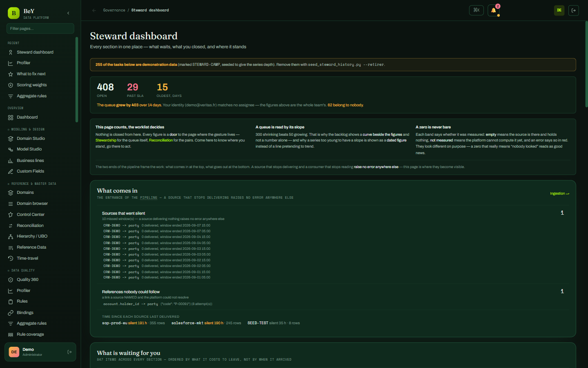Click the Rule coverage icon
Image resolution: width=588 pixels, height=368 pixels.
tap(11, 334)
